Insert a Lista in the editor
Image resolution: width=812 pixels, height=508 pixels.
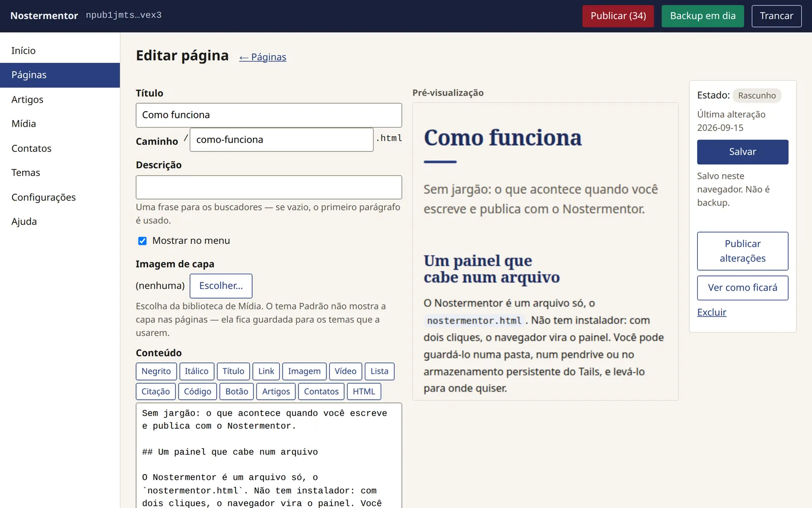pos(379,371)
